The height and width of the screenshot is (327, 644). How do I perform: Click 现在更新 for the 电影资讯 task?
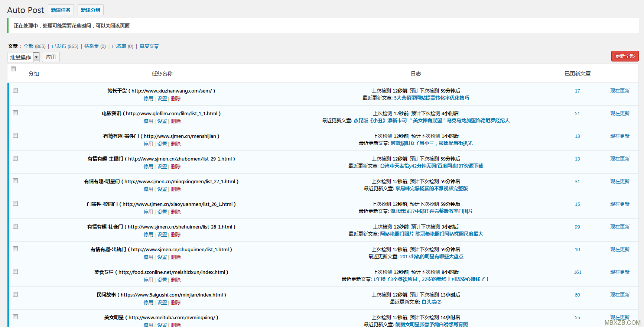pos(620,113)
